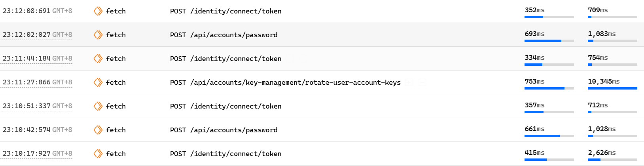Click the 10,345ms duration bar
Screen dimensions: 644x166
point(612,88)
